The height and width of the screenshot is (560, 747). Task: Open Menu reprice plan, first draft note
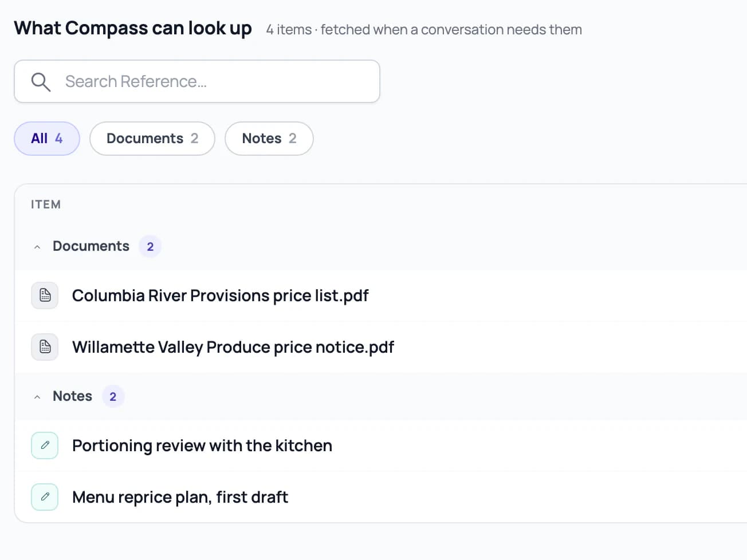(180, 497)
